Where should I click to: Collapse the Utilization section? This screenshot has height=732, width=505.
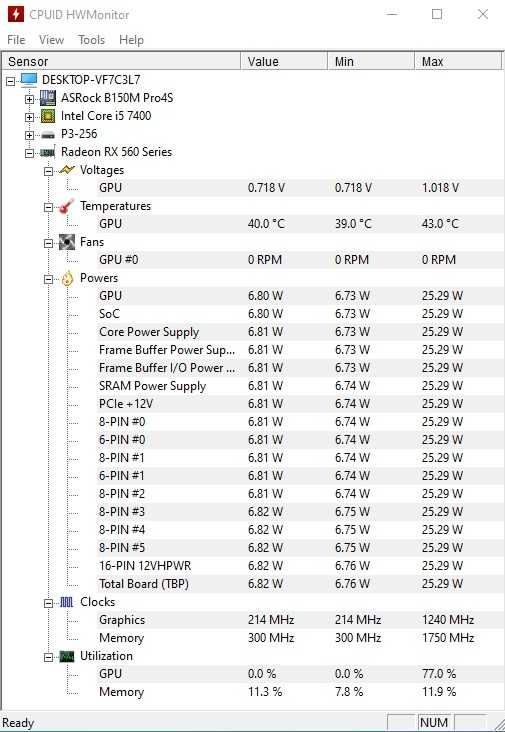(49, 657)
